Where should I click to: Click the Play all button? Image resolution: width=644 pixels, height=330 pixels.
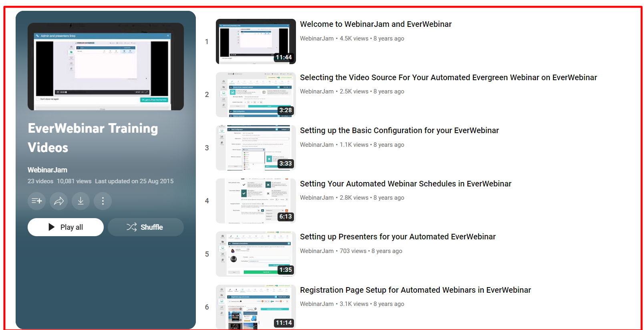(x=66, y=227)
